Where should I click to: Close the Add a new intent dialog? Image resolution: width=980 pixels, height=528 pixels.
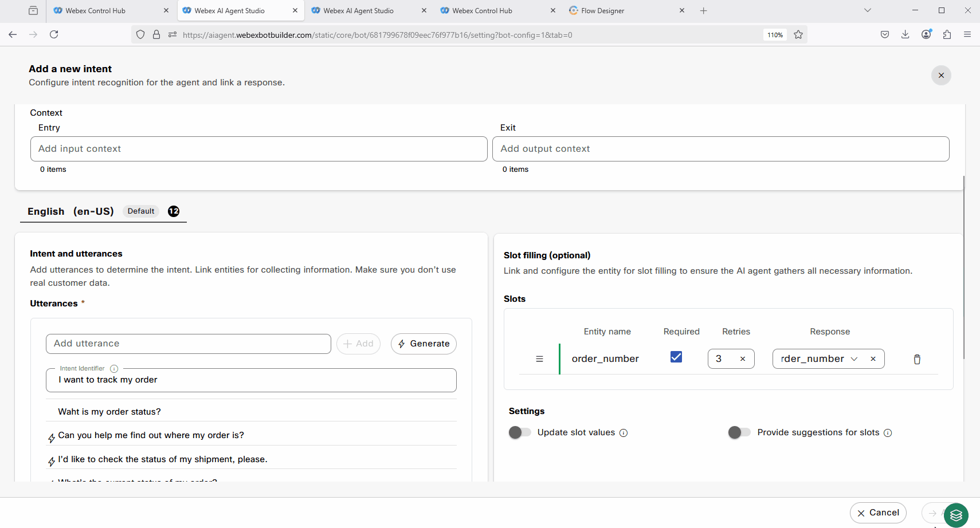pyautogui.click(x=940, y=76)
